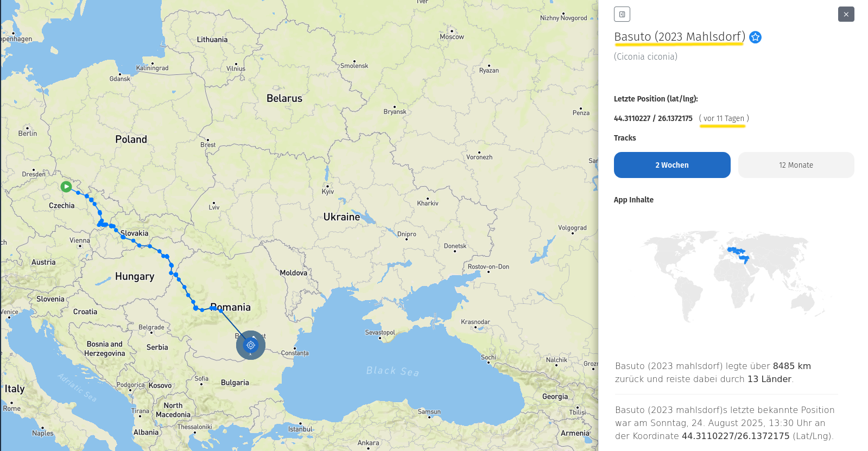Click the 'vor 11 Tagen' timestamp
The image size is (868, 451).
tap(724, 118)
